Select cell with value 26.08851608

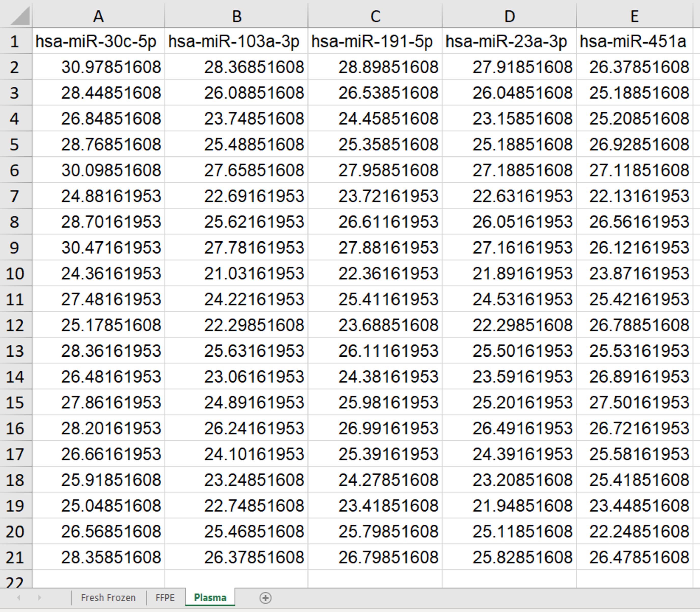(236, 93)
